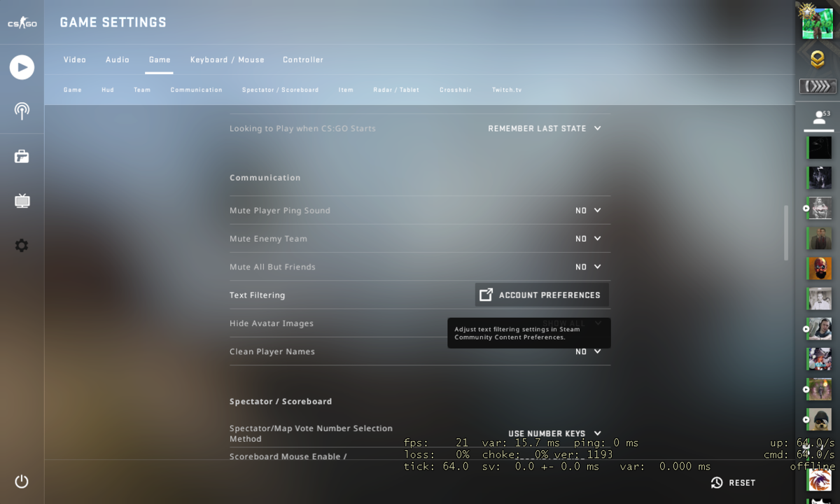
Task: Click the settings gear icon
Action: click(22, 246)
